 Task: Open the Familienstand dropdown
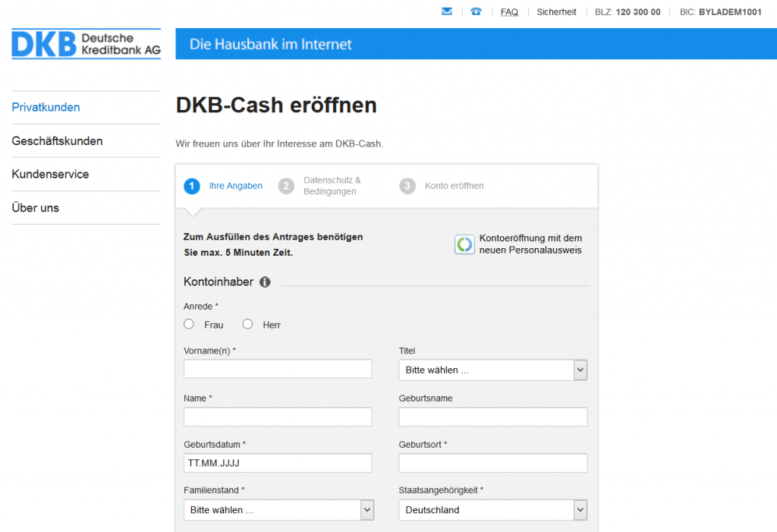(x=278, y=510)
